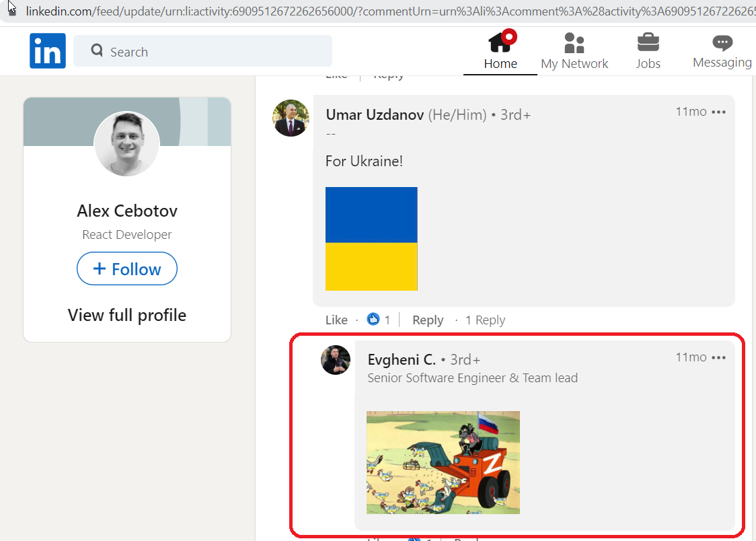The width and height of the screenshot is (756, 541).
Task: Show the 1 Reply thread
Action: tap(485, 320)
